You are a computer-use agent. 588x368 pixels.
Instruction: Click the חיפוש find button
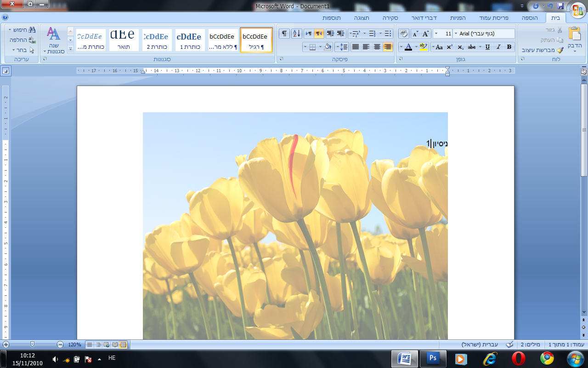coord(22,30)
